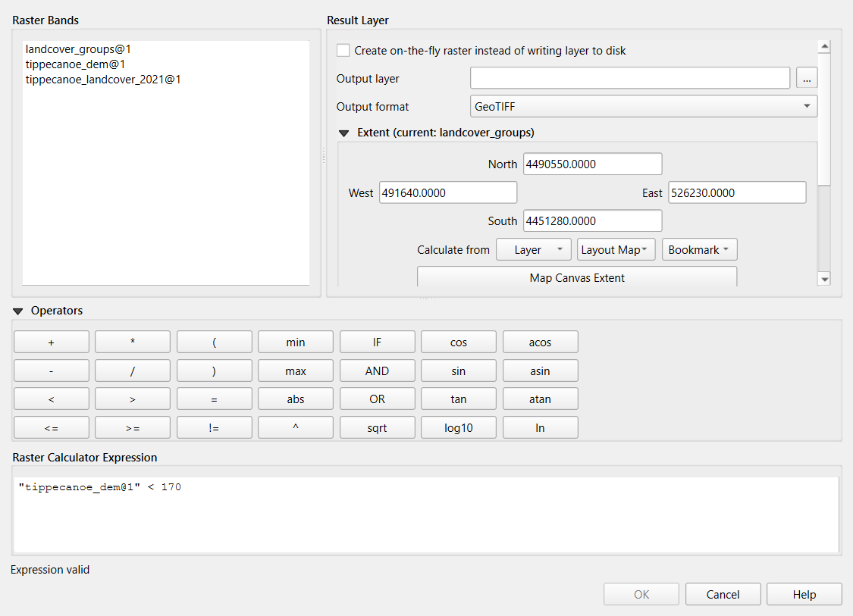Viewport: 853px width, 616px height.
Task: Open the Bookmark dropdown
Action: 700,249
